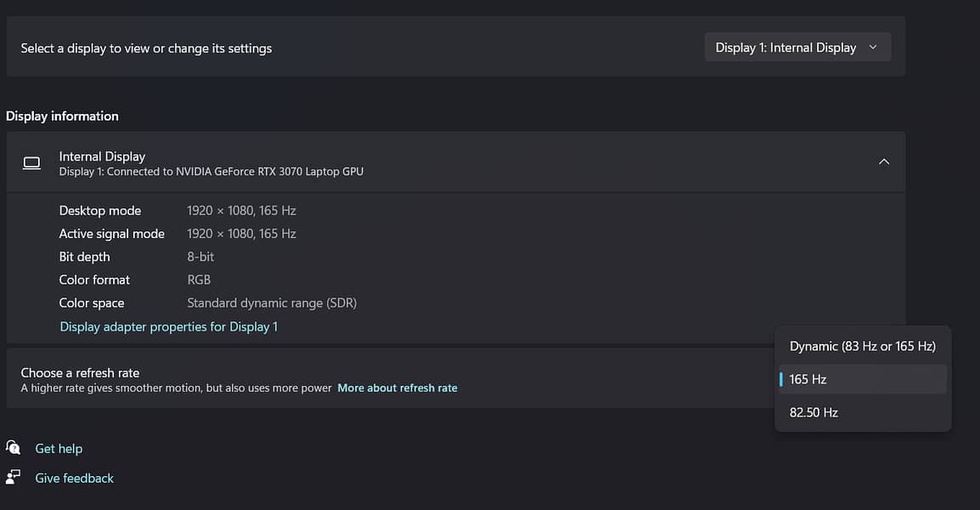Screen dimensions: 980x510
Task: Click the laptop icon beside Internal Display
Action: (32, 162)
